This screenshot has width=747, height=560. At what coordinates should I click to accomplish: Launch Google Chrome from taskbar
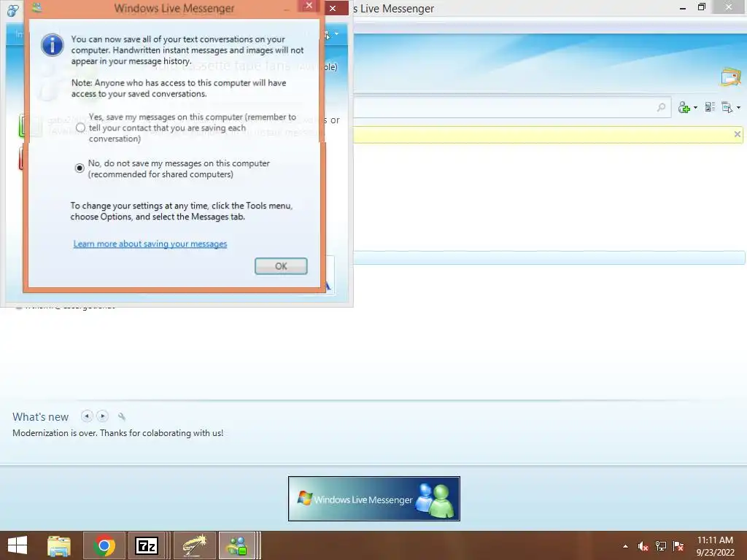104,545
